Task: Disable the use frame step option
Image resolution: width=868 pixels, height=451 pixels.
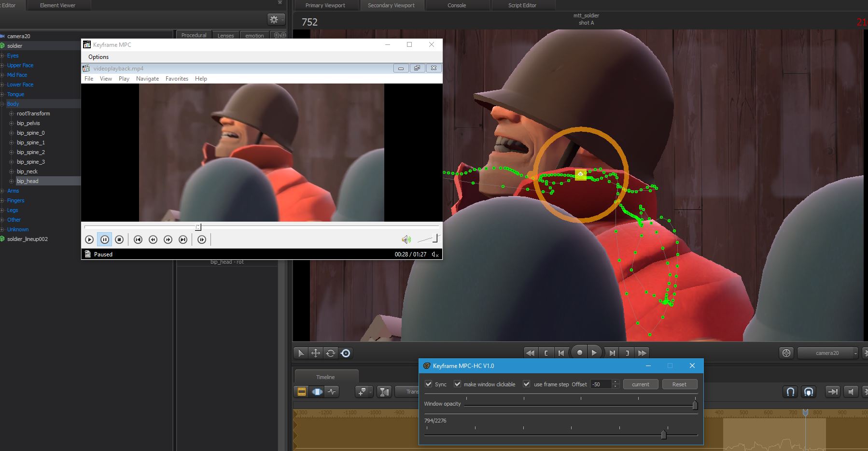Action: coord(526,384)
